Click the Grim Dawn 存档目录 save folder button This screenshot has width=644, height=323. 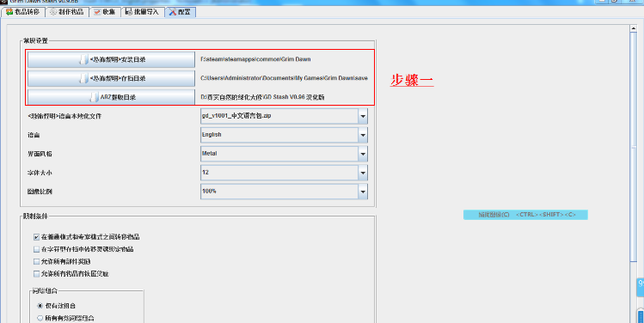[x=111, y=78]
